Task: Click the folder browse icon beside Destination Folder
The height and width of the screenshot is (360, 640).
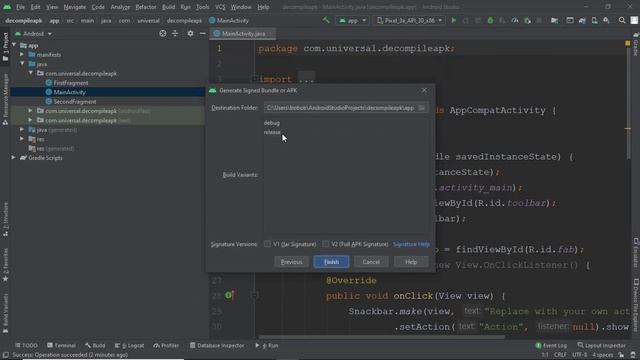Action: 422,108
